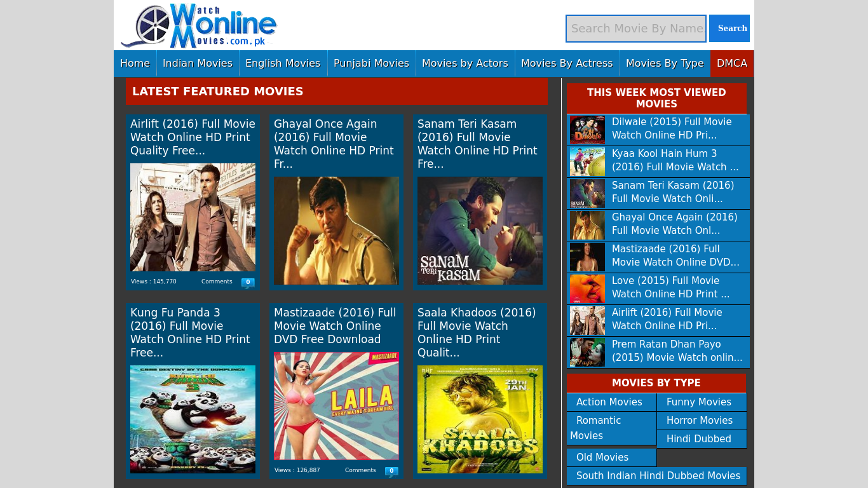Screen dimensions: 868x488
Task: Select Action Movies category
Action: [x=611, y=402]
